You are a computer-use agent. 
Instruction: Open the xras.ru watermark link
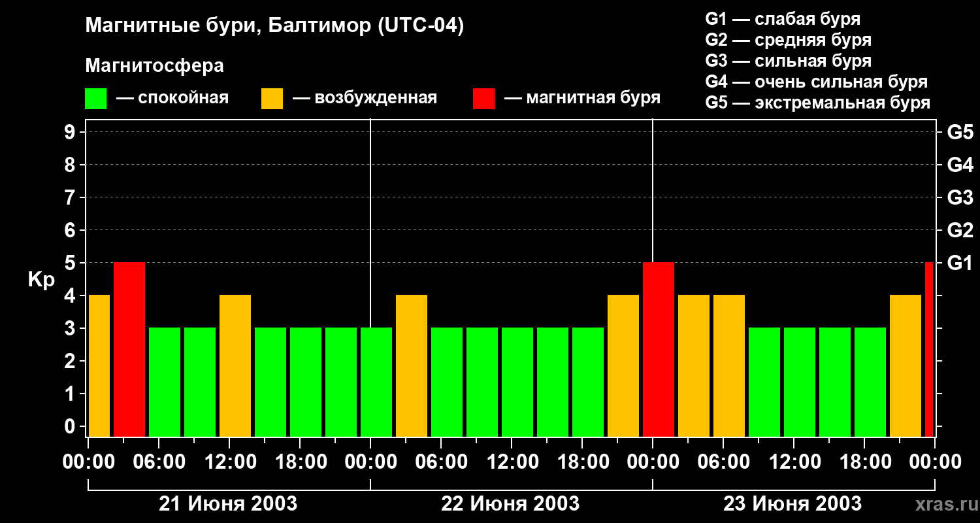pos(943,505)
